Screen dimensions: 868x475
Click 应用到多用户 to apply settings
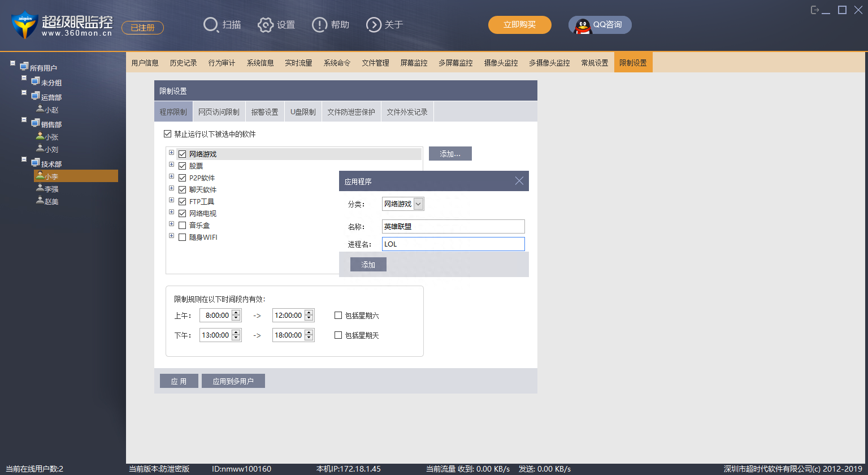[233, 381]
